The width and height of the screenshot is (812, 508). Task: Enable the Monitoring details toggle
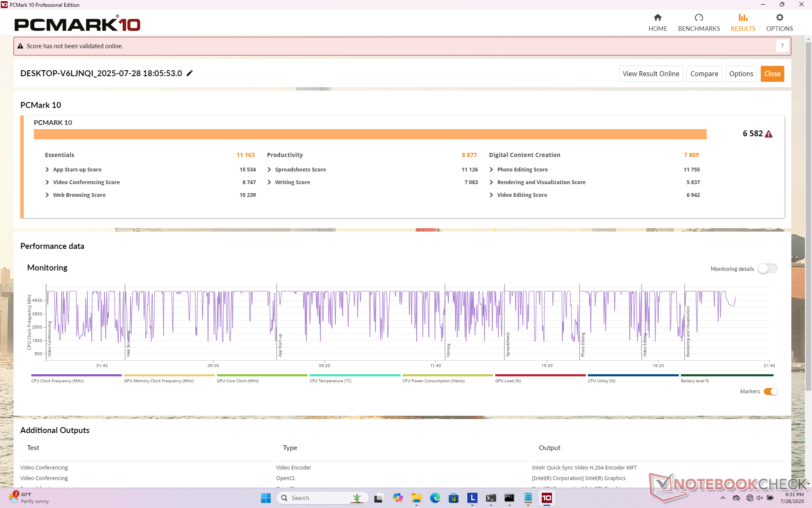coord(767,269)
